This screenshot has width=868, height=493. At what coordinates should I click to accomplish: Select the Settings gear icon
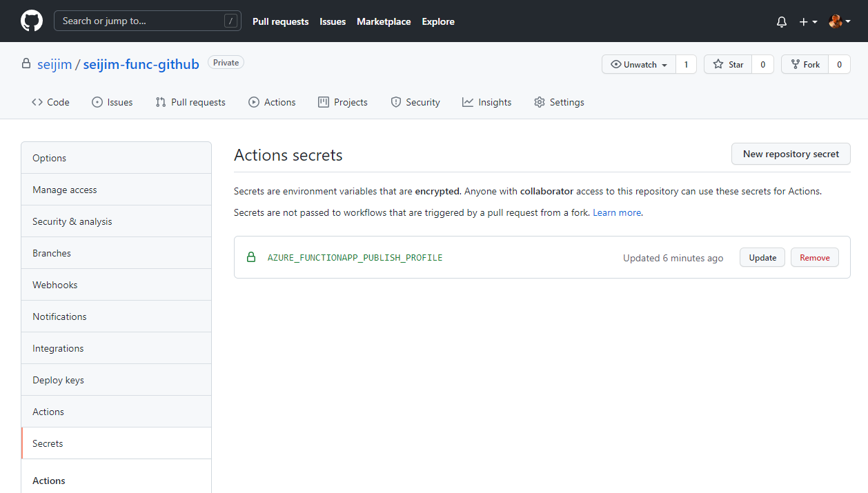pos(539,101)
